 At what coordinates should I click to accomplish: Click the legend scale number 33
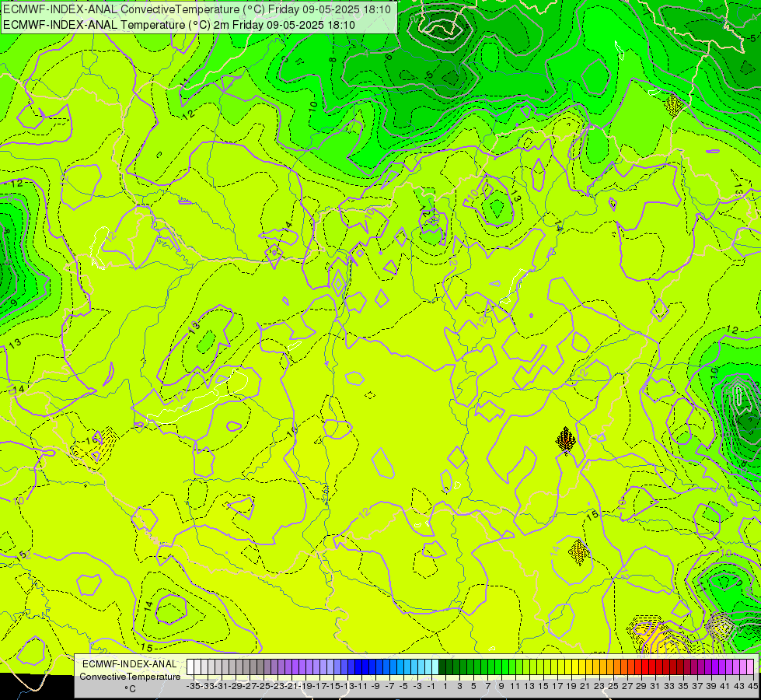point(669,686)
